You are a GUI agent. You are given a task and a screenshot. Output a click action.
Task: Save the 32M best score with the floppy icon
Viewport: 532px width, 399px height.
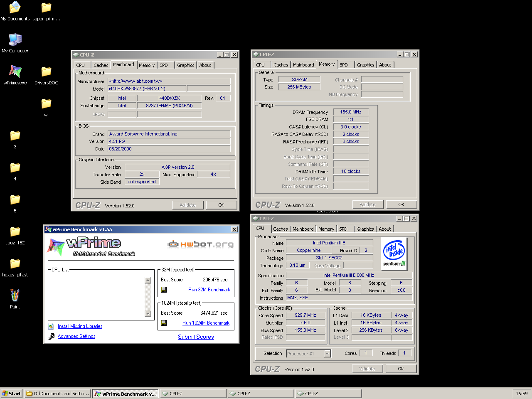[164, 290]
